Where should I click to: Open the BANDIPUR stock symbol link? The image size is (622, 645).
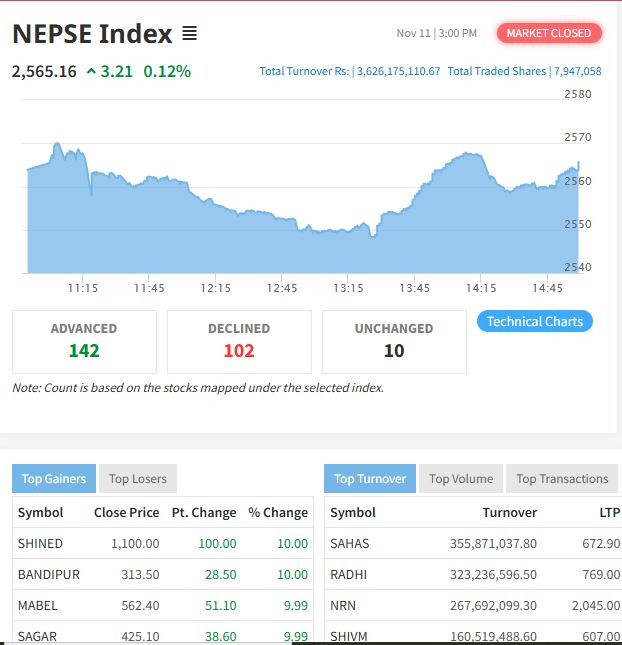[x=49, y=574]
